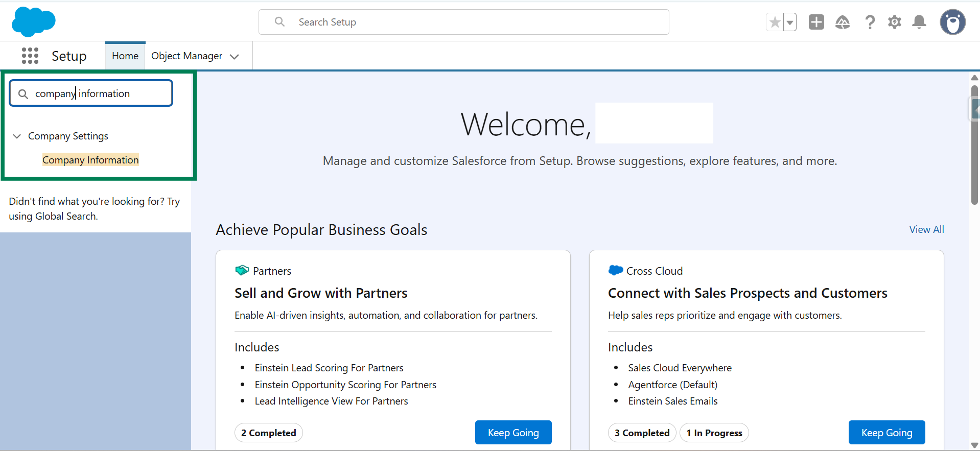The width and height of the screenshot is (980, 451).
Task: Switch to the Home tab
Action: [x=125, y=56]
